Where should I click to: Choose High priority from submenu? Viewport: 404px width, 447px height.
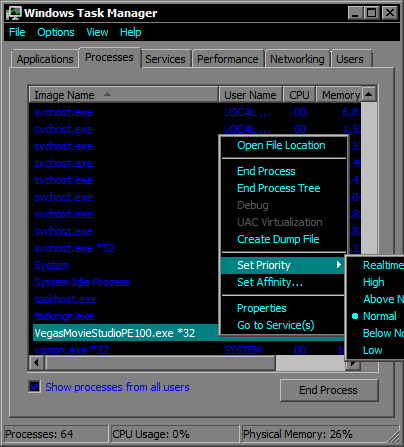point(374,282)
